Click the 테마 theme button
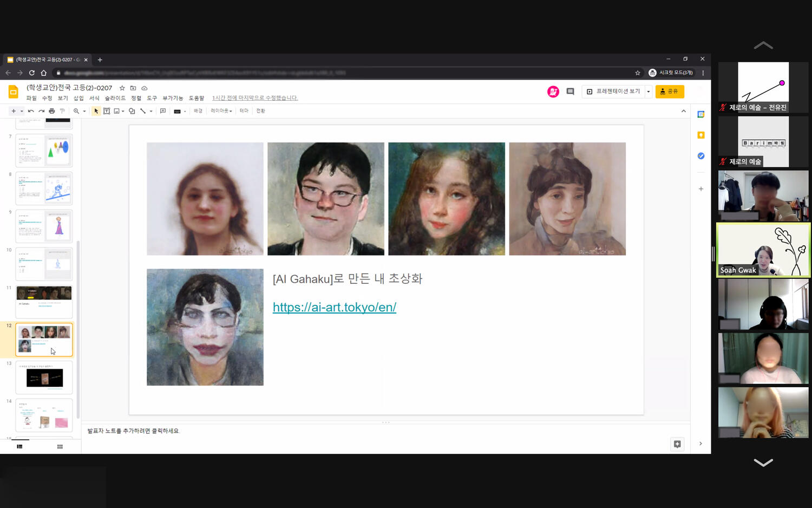The width and height of the screenshot is (812, 508). point(244,111)
